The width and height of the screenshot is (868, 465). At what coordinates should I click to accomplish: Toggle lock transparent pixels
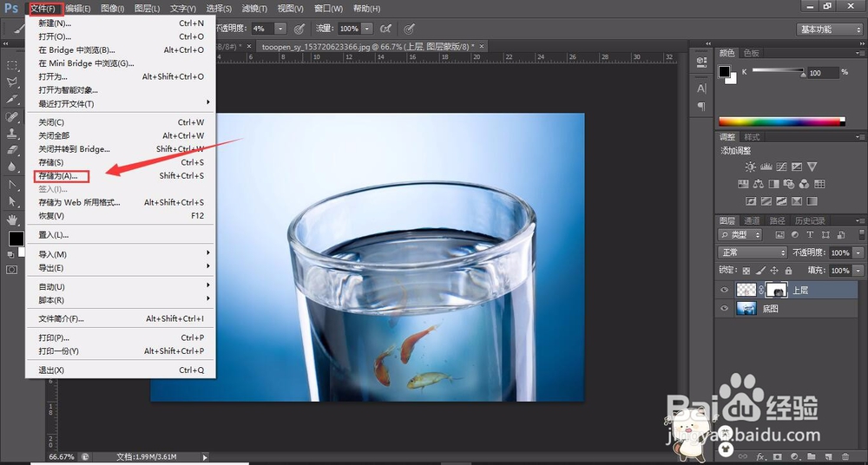point(746,271)
